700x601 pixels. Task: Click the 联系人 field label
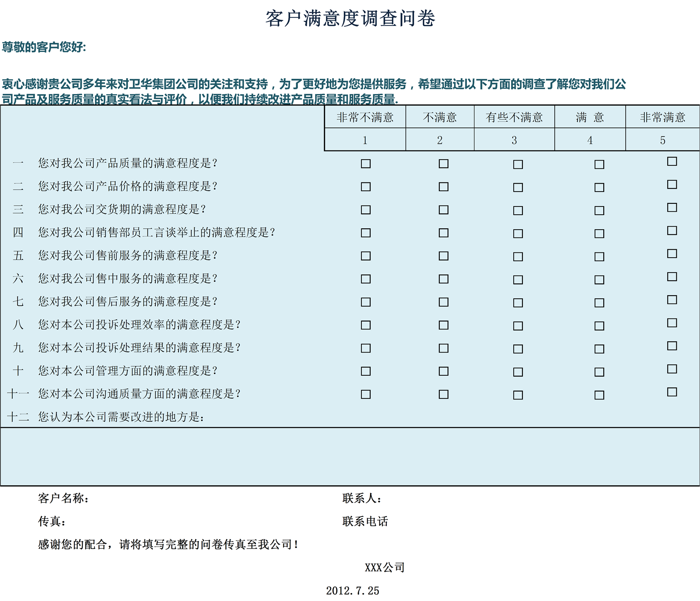click(x=362, y=498)
